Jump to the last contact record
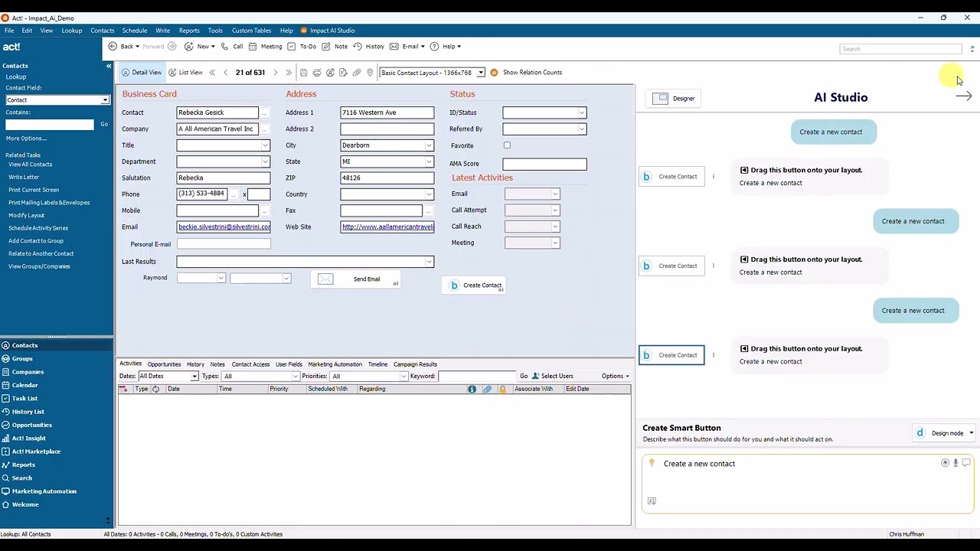The height and width of the screenshot is (551, 980). click(289, 73)
